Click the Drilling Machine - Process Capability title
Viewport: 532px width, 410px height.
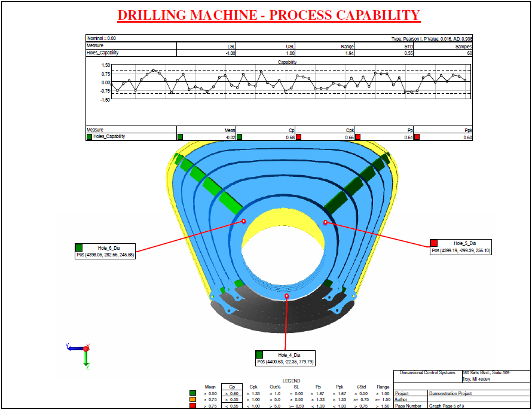coord(268,16)
